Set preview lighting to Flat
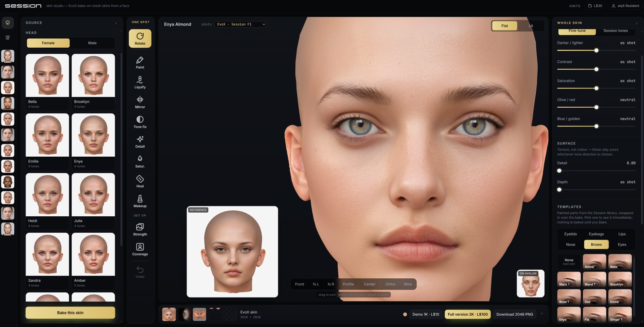The image size is (644, 327). (504, 26)
